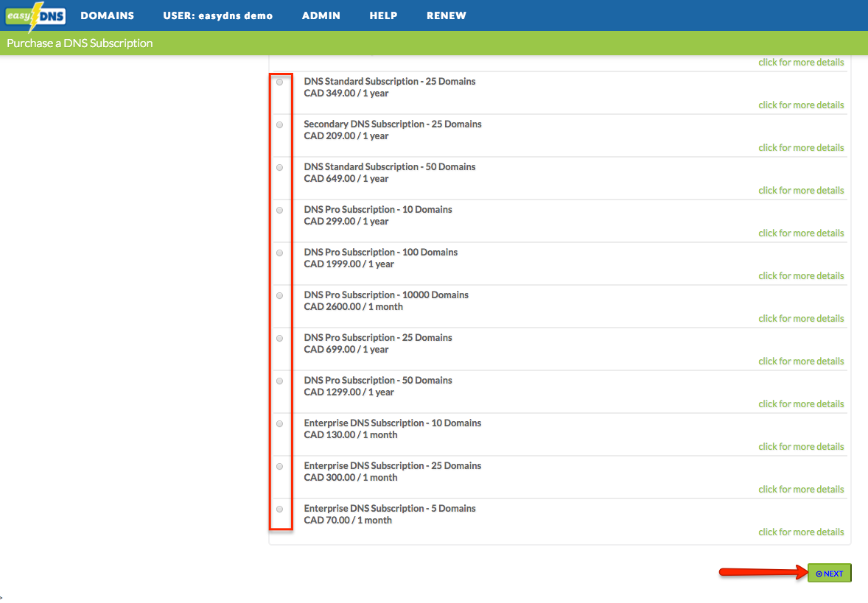Click the 'CAD 209.00 / 1 year' price
This screenshot has width=868, height=603.
pyautogui.click(x=346, y=135)
